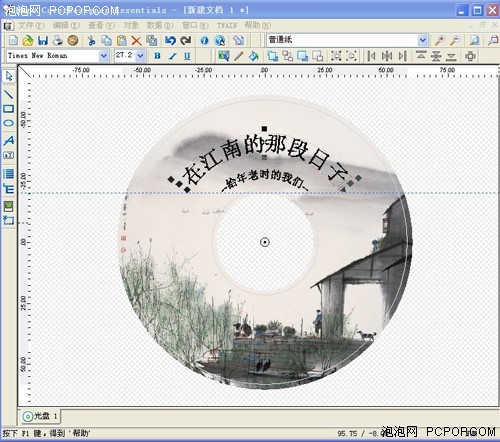Open the 文件 menu
Image resolution: width=500 pixels, height=442 pixels.
31,25
